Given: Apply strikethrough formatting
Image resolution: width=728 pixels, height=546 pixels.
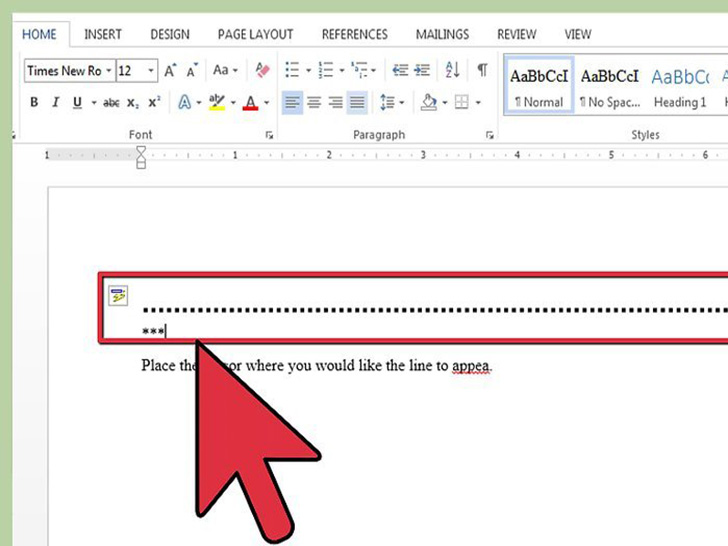Looking at the screenshot, I should pyautogui.click(x=111, y=103).
